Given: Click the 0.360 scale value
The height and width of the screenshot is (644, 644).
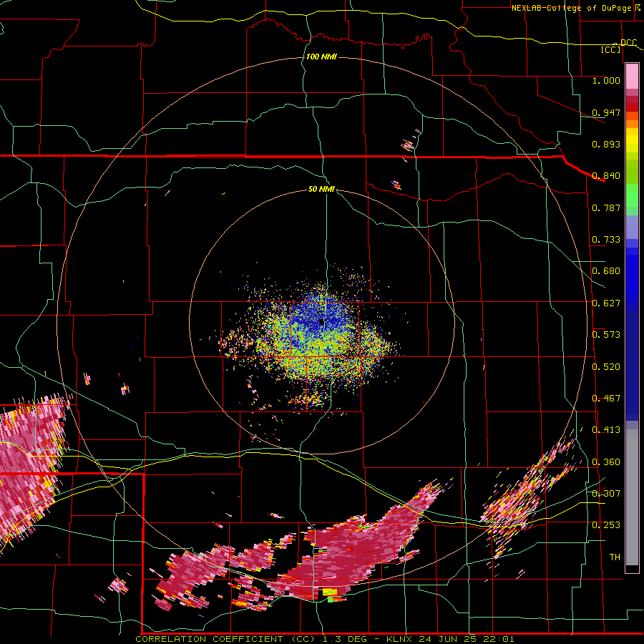Looking at the screenshot, I should point(606,462).
